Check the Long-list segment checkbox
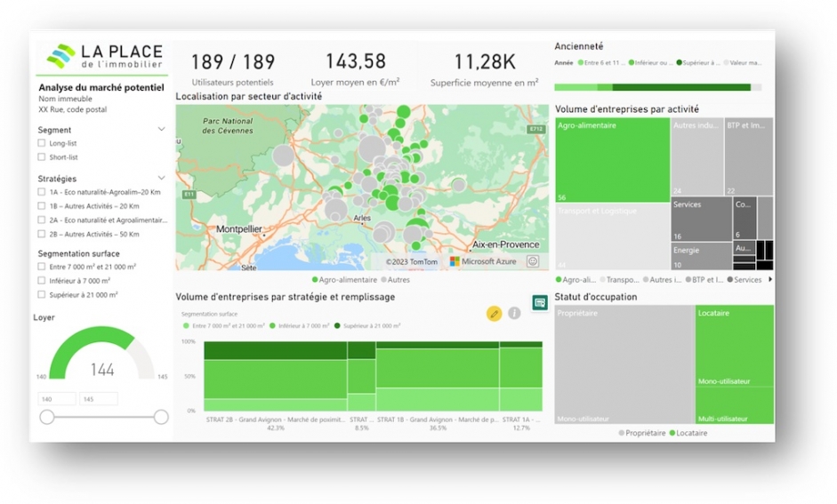837x504 pixels. (x=42, y=143)
